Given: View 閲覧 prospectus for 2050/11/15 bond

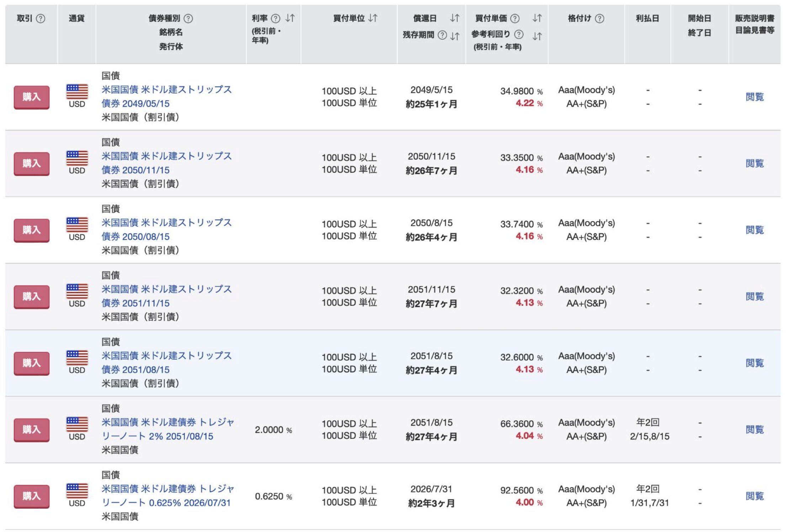Looking at the screenshot, I should point(755,163).
